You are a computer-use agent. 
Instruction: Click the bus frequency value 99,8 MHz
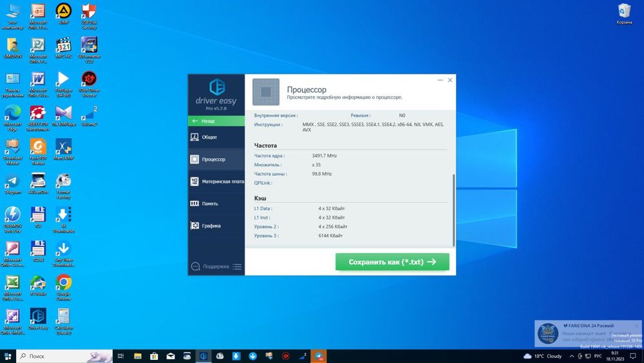coord(321,174)
